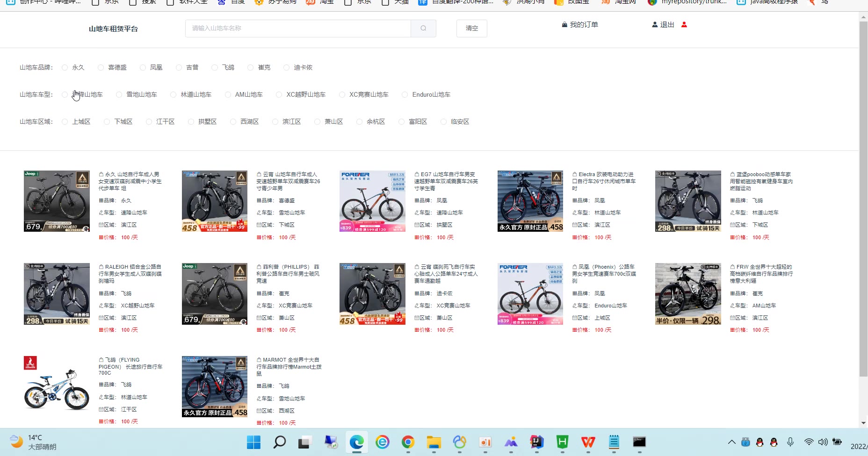Open the volume speaker tray icon
The image size is (868, 456).
[x=823, y=442]
